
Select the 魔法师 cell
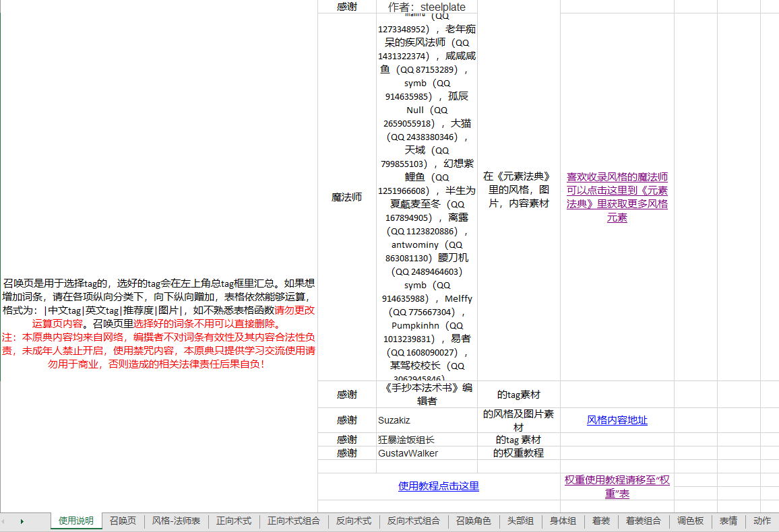pos(346,197)
